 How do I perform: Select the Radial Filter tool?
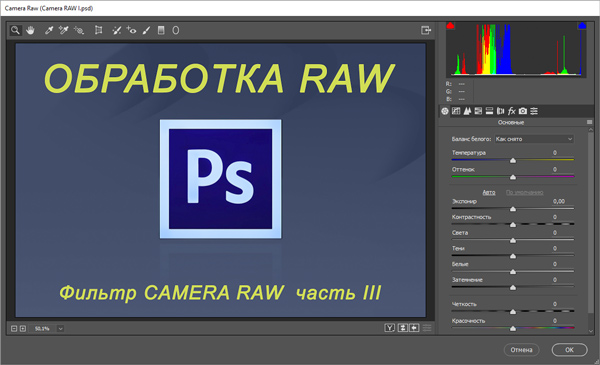176,30
